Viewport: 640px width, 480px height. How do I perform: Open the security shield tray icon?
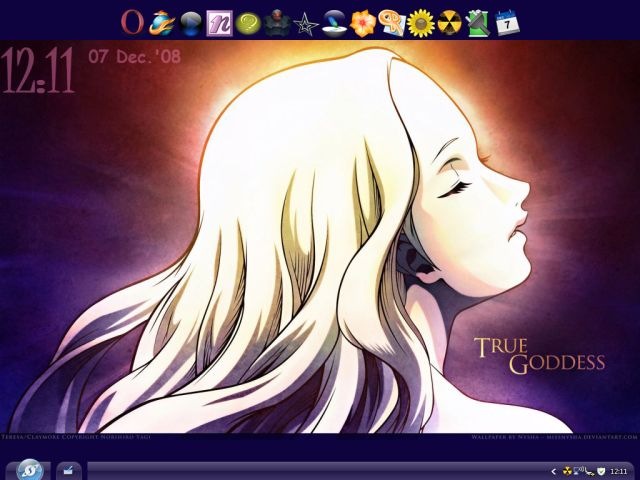600,471
